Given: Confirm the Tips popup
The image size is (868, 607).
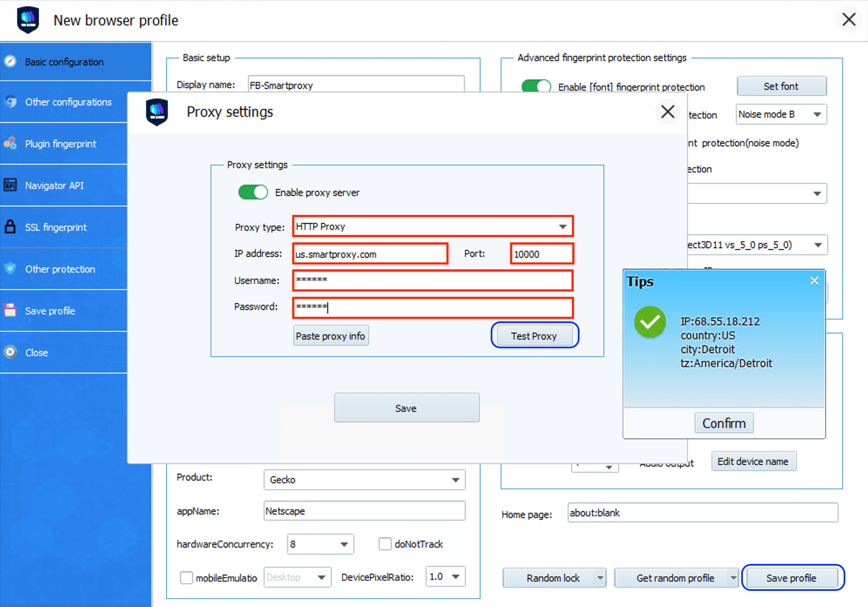Looking at the screenshot, I should [x=724, y=423].
